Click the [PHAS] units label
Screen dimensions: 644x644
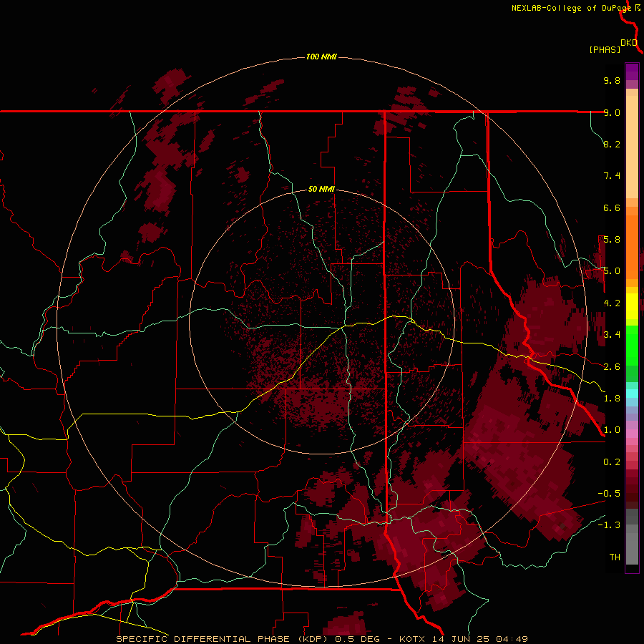coord(605,49)
